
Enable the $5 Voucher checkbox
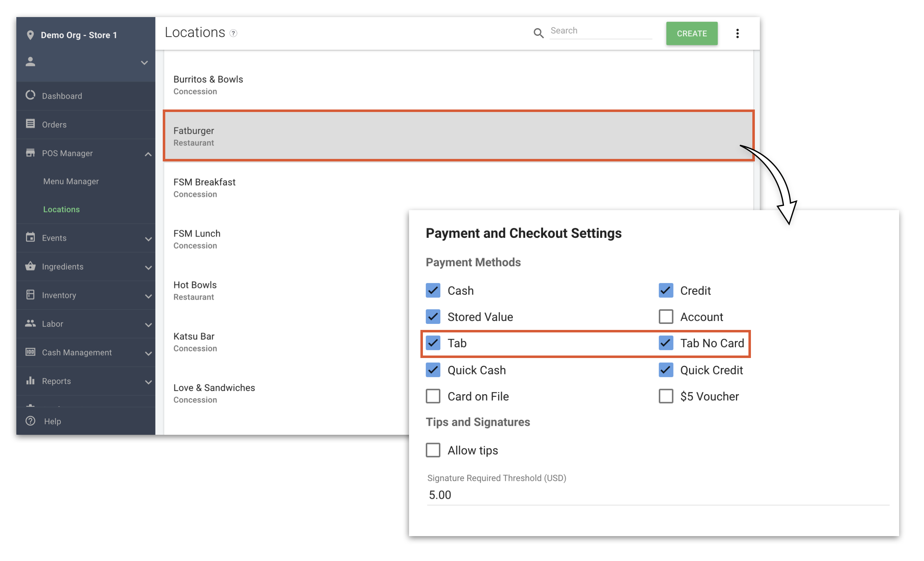(x=666, y=396)
